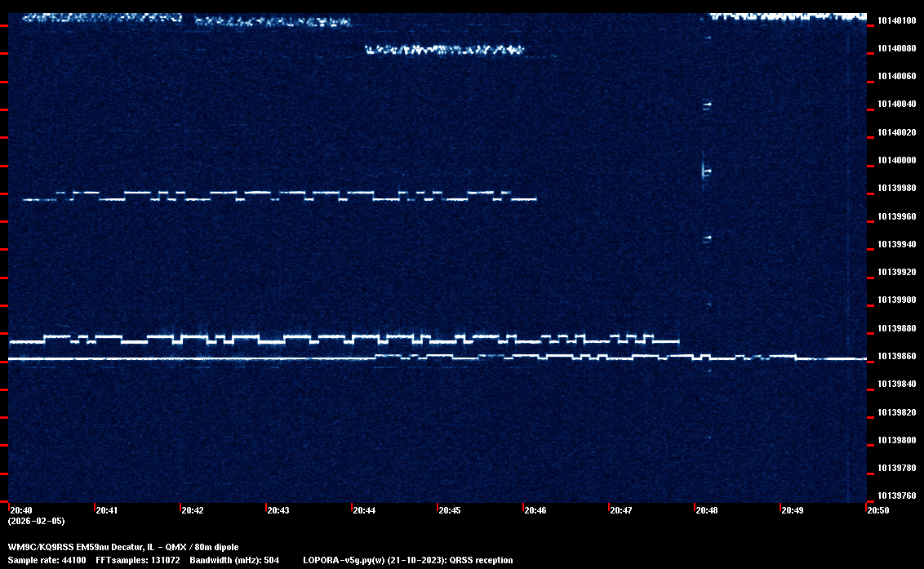Click the 20:48 time marker
This screenshot has height=569, width=924.
(707, 510)
